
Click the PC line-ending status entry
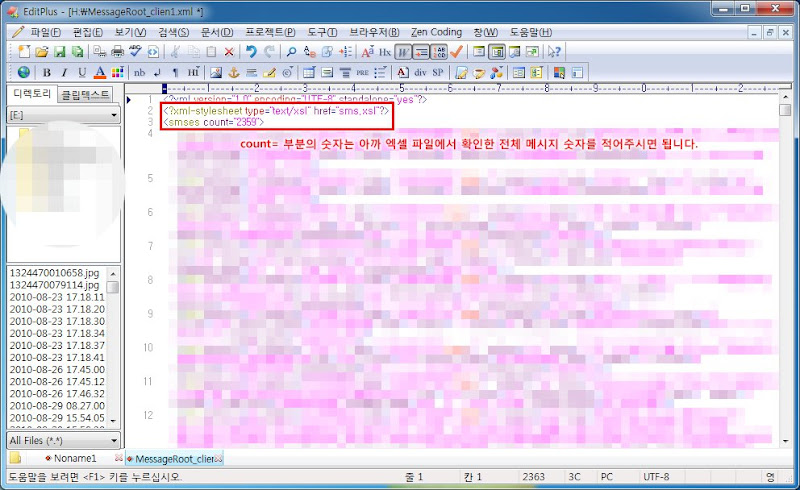606,477
